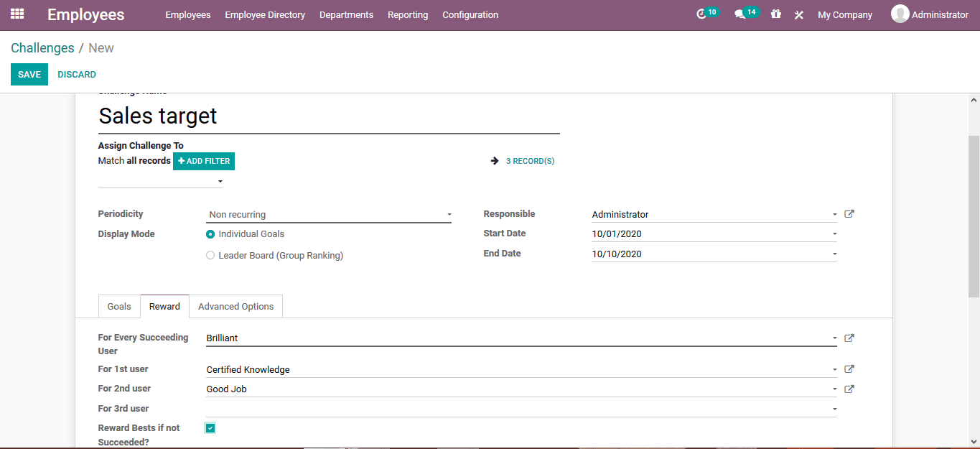
Task: Uncheck Reward Bests if not Succeeded
Action: [210, 427]
